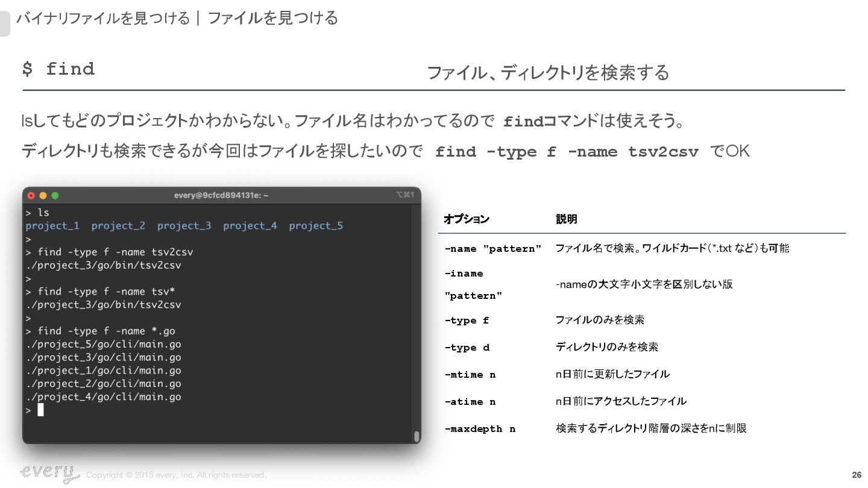868x488 pixels.
Task: Click description 'n日前に更新したファイル'
Action: point(612,374)
